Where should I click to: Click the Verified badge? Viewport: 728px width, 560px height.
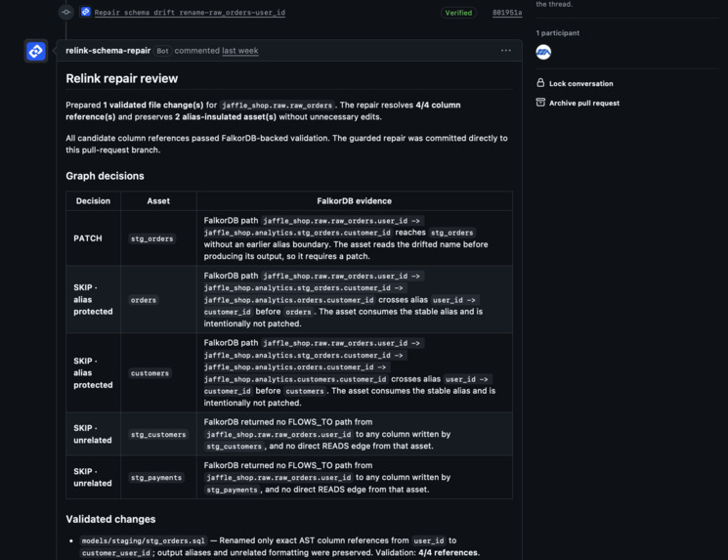click(458, 13)
